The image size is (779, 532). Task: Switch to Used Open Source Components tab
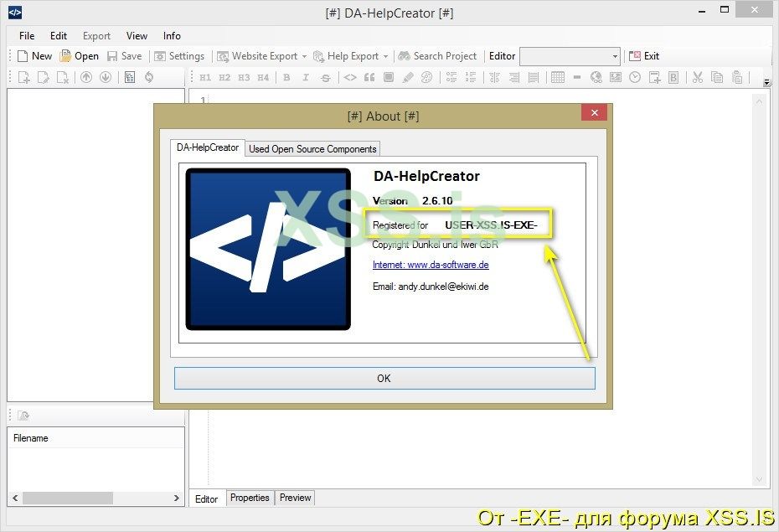point(312,148)
